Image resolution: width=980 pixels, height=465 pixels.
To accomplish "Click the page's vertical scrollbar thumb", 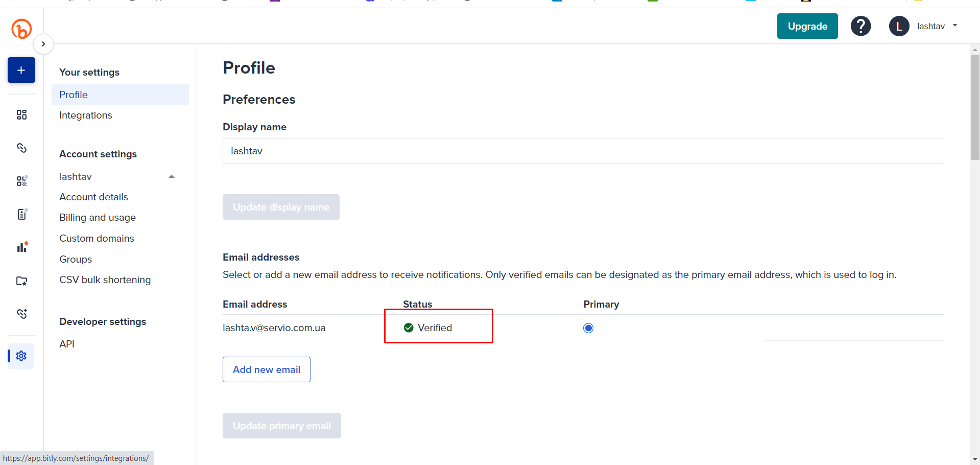I will click(x=974, y=107).
